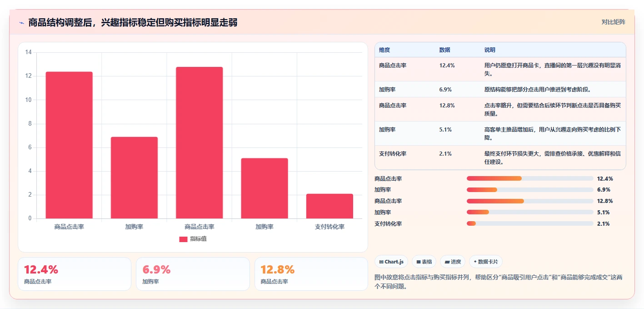Viewport: 644px width, 309px height.
Task: Click the shortest bar, 支付转化率
Action: [x=329, y=206]
